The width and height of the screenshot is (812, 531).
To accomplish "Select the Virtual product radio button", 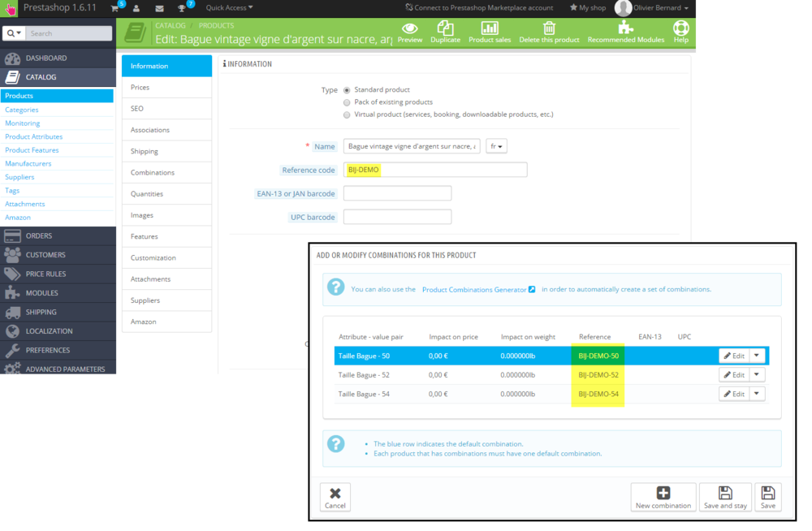I will tap(347, 115).
